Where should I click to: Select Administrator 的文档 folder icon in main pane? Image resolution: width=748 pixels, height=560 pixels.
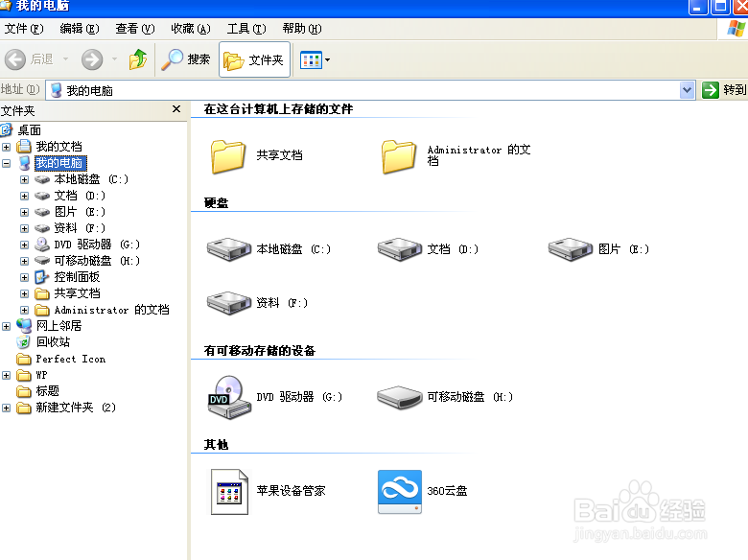tap(399, 156)
